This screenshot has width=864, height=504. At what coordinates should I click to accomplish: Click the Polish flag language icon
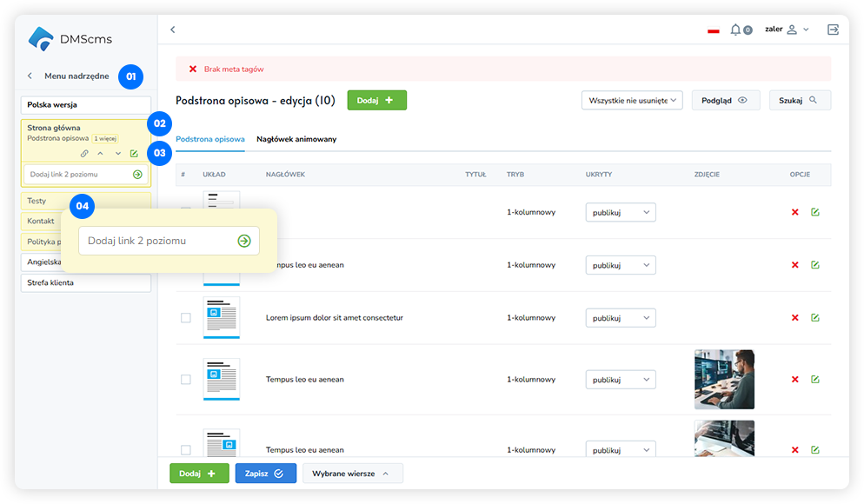point(714,30)
